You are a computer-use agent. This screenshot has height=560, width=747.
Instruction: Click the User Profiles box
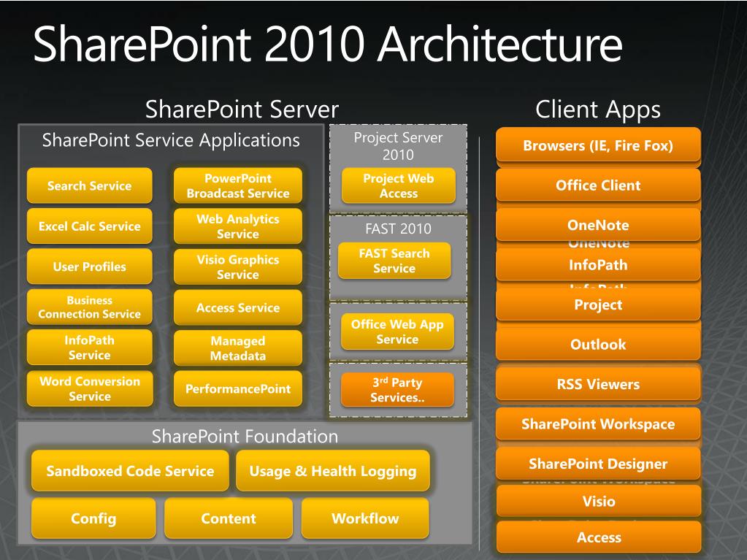(x=90, y=266)
